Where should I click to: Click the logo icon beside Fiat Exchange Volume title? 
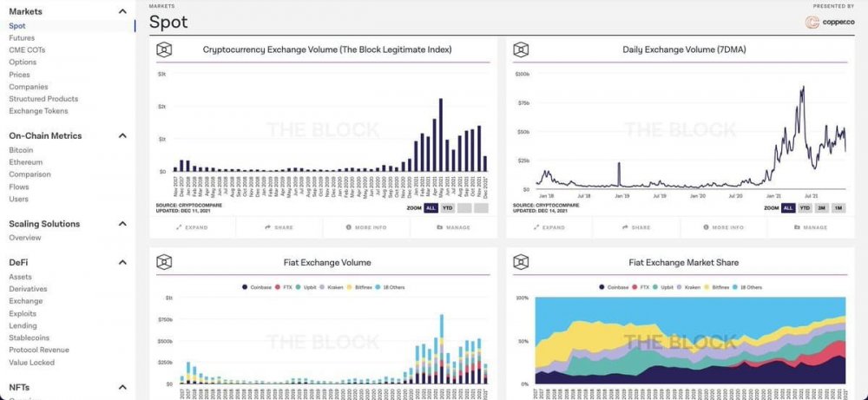[x=164, y=262]
